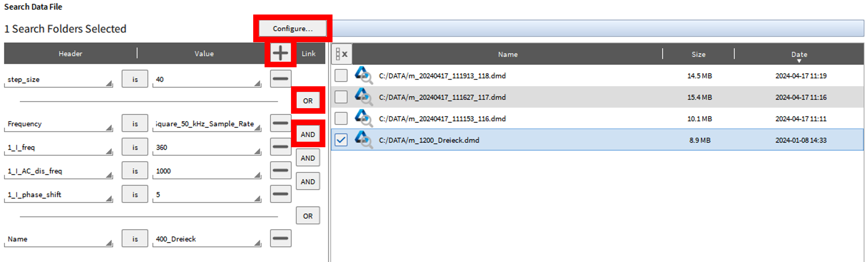This screenshot has width=868, height=262.
Task: Remove the Name criterion row
Action: pos(280,239)
